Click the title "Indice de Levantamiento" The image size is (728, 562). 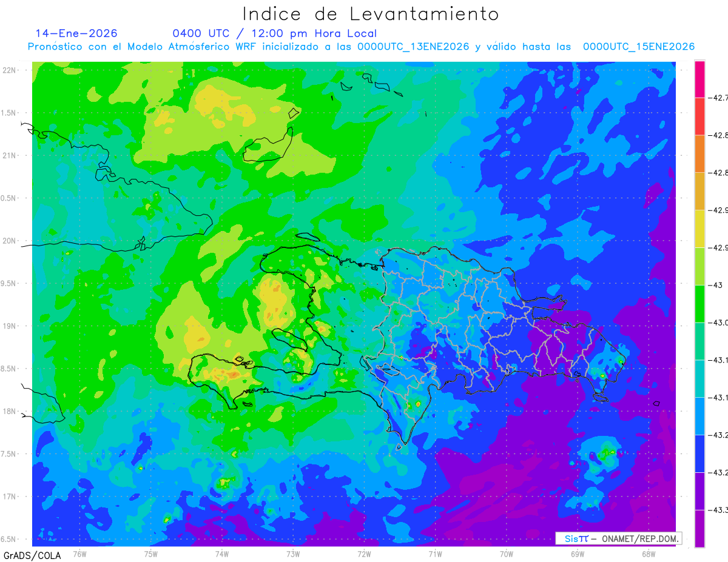click(x=371, y=13)
